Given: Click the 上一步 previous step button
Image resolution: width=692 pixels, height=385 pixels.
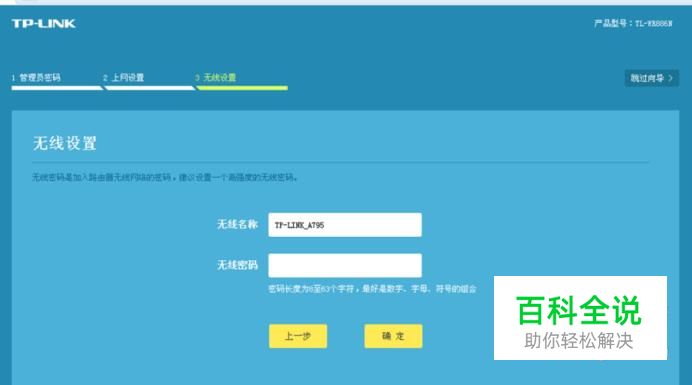Looking at the screenshot, I should pos(298,336).
